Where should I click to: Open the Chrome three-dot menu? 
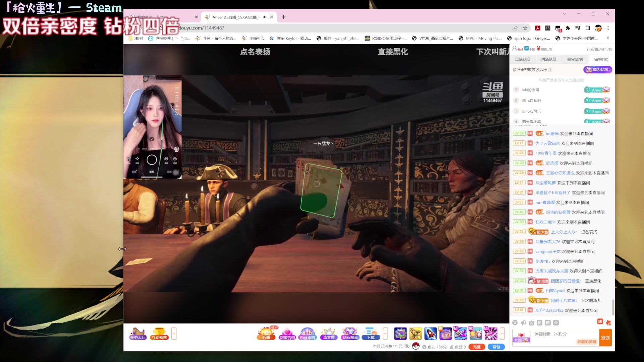point(608,28)
